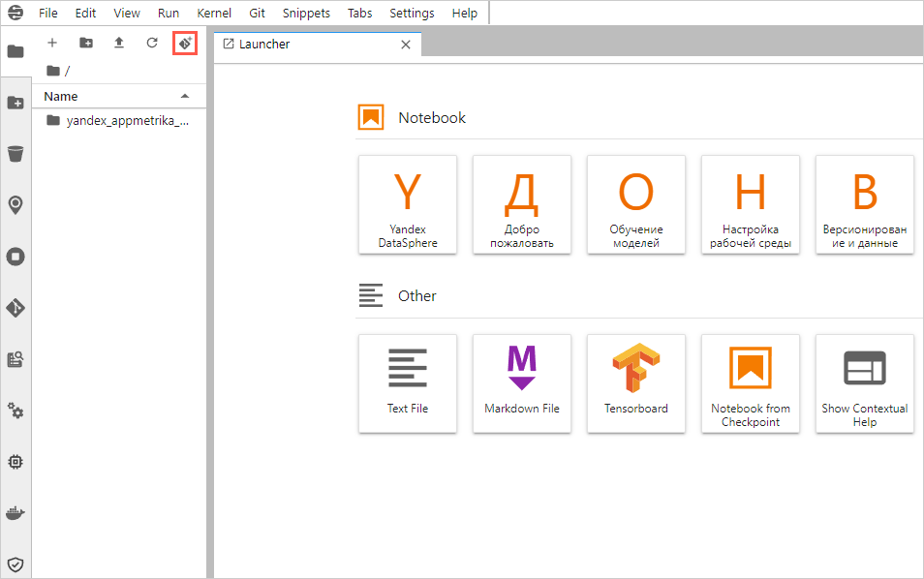Open the Yandex DataSphere notebook card

click(407, 205)
